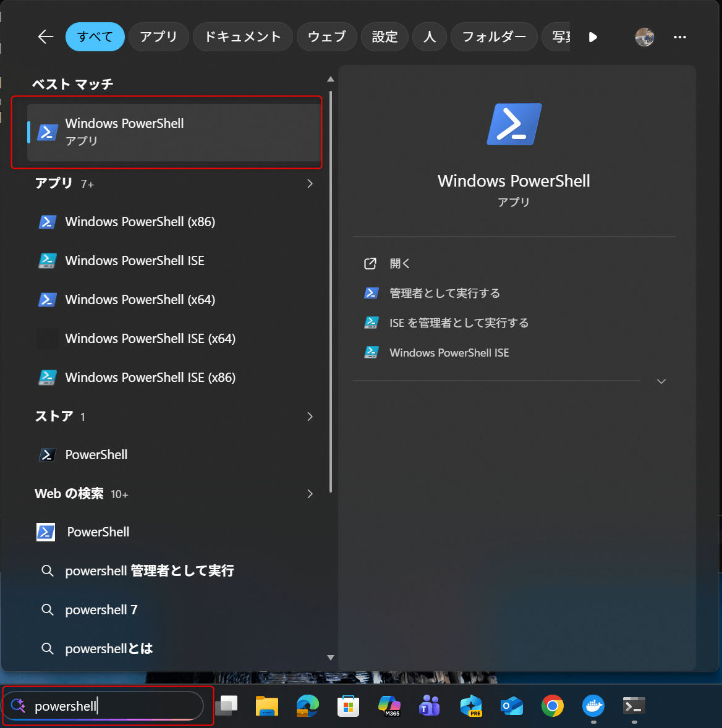
Task: Click the search sparkle icon in the taskbar box
Action: pyautogui.click(x=18, y=705)
